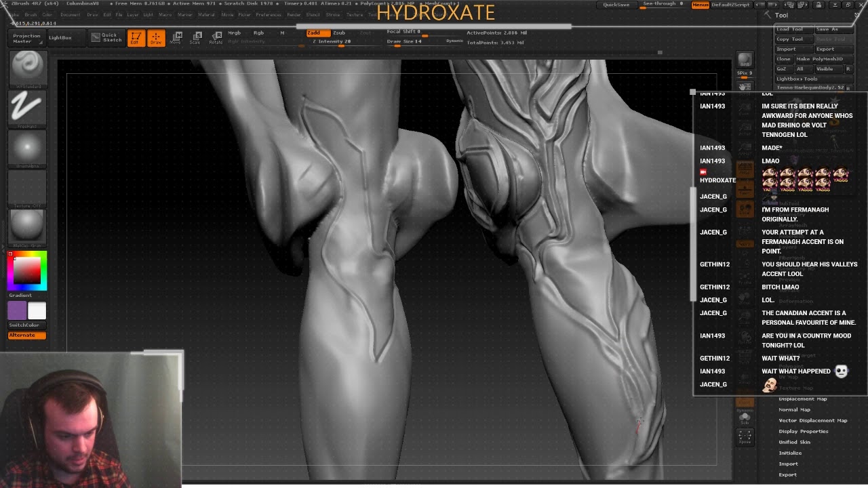The image size is (868, 488).
Task: Select the purple secondary color swatch
Action: tap(17, 311)
